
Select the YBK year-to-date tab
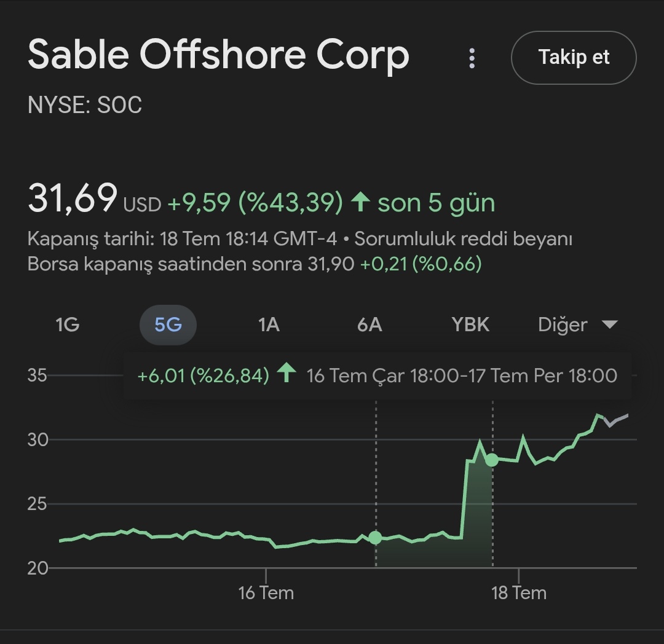(470, 324)
